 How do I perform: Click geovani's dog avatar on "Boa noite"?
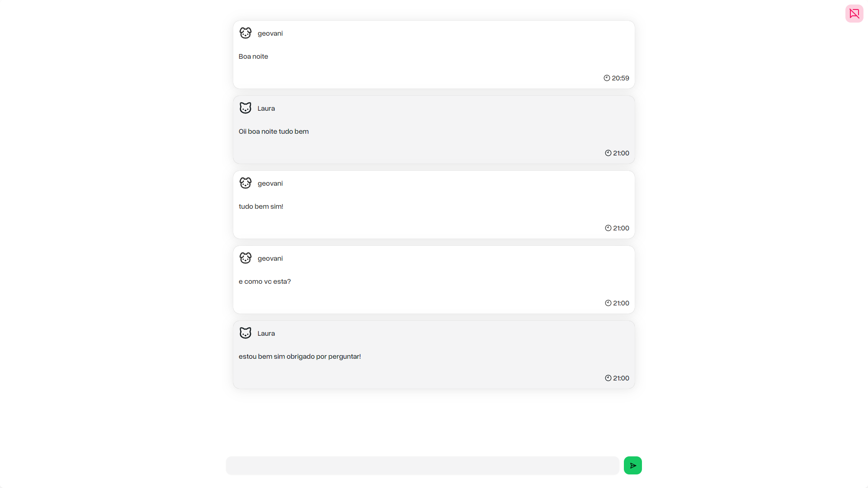pyautogui.click(x=245, y=33)
